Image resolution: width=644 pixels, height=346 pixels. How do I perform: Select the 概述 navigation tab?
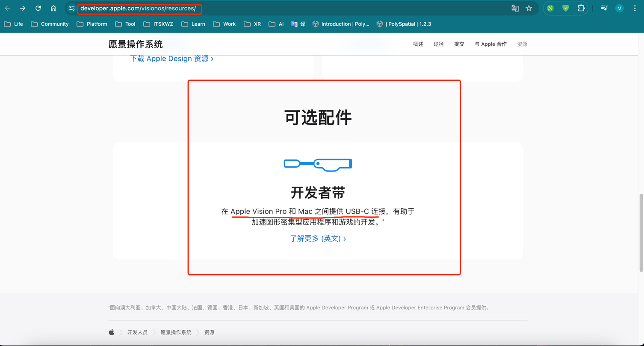pos(418,44)
